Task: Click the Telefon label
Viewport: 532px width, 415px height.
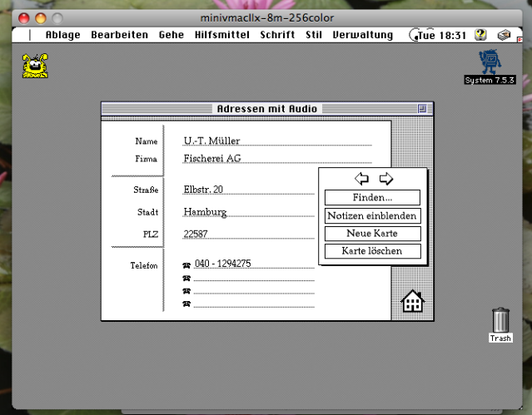Action: (x=144, y=265)
